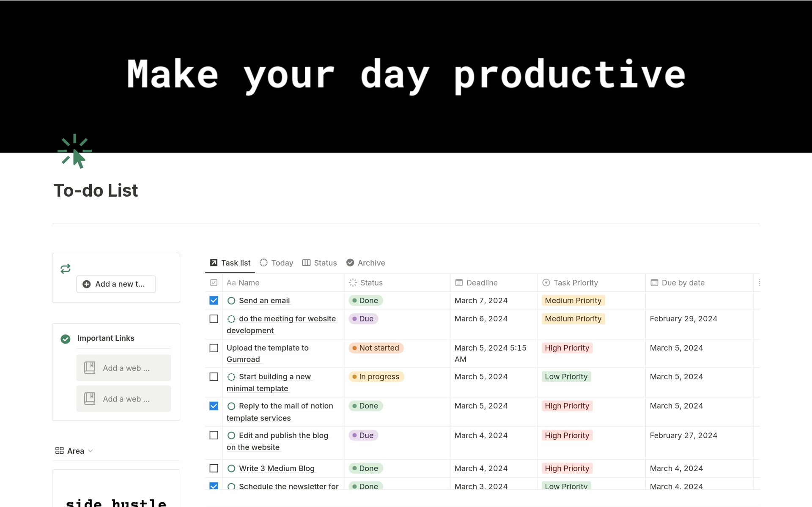This screenshot has height=507, width=812.
Task: Click Add a web link button in sidebar
Action: [x=124, y=368]
